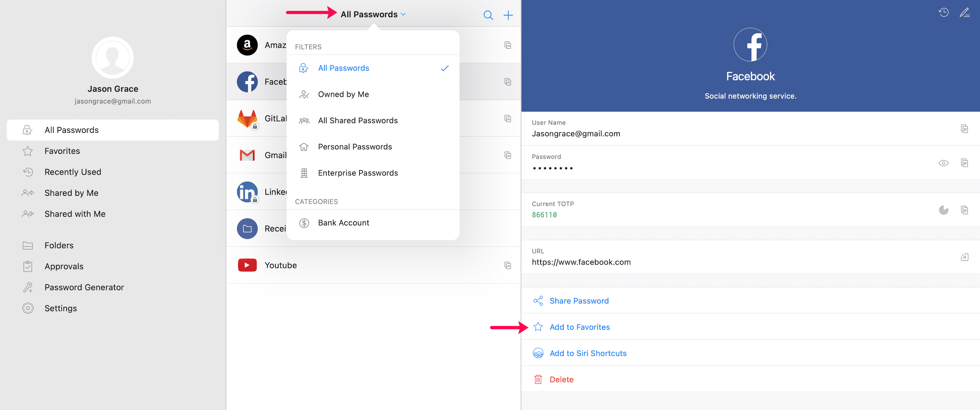Open All Passwords in sidebar
The image size is (980, 410).
[113, 130]
